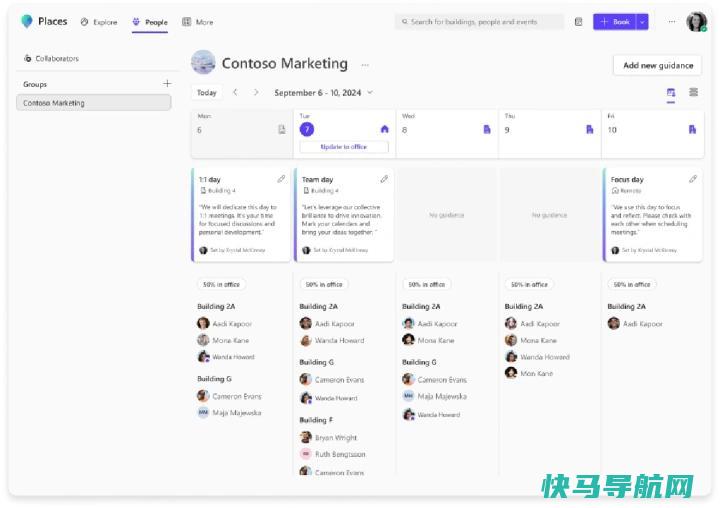720x508 pixels.
Task: Open Mon Kane under Thursday
Action: (x=529, y=373)
